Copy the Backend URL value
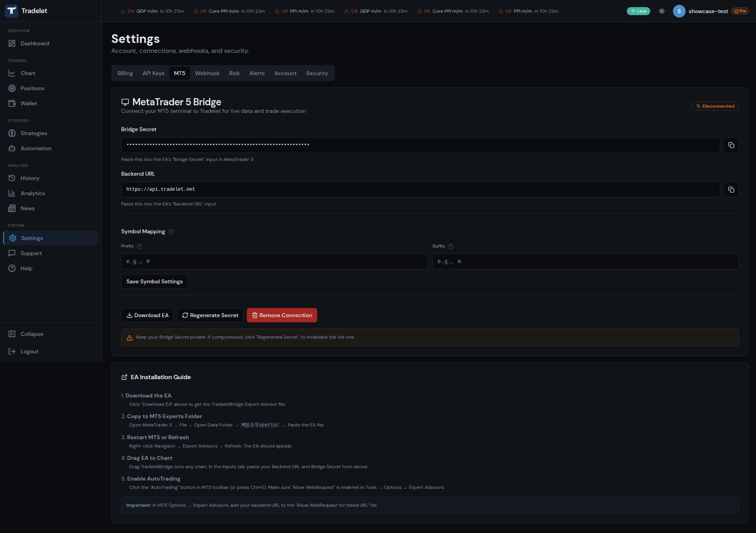This screenshot has width=756, height=533. 731,190
